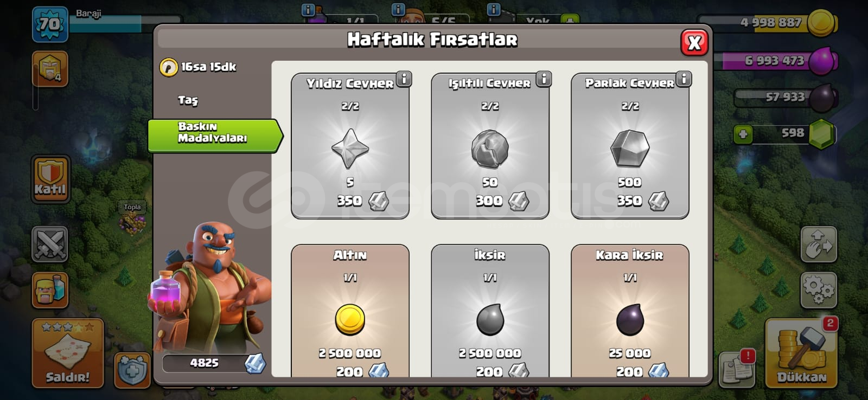The image size is (868, 400).
Task: Buy Yıldız Cevher for 350 medals
Action: tap(350, 146)
